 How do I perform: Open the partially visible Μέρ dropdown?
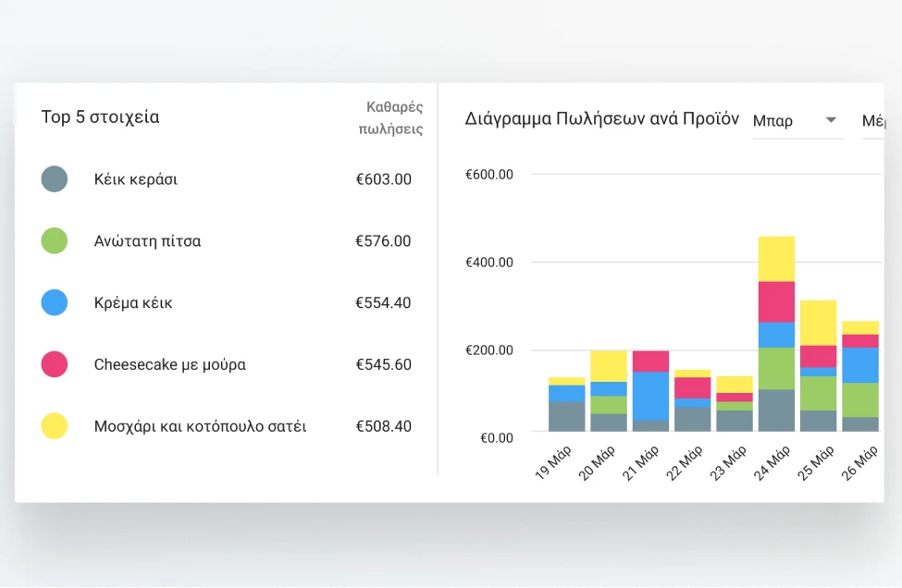[877, 120]
